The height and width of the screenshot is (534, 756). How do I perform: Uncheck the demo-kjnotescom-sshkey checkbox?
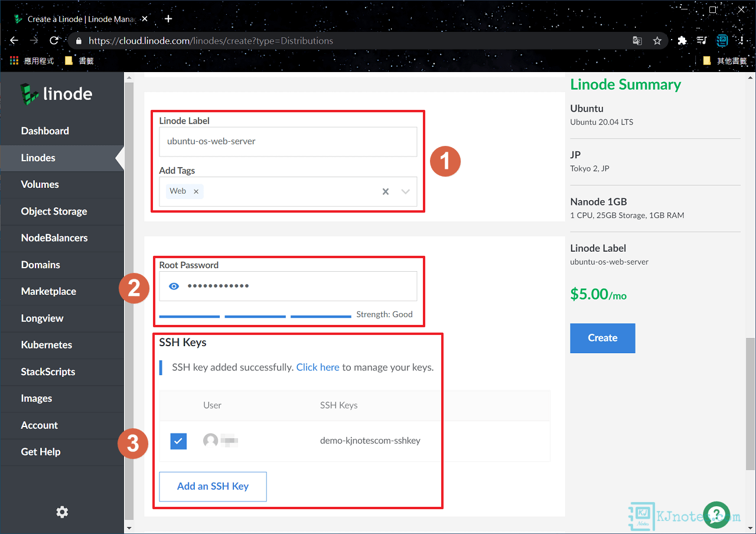click(x=178, y=441)
